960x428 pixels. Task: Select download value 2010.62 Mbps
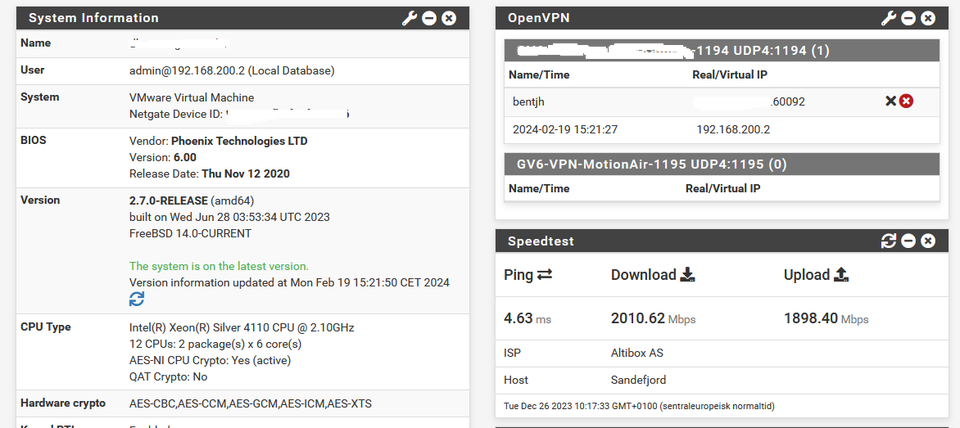point(653,318)
